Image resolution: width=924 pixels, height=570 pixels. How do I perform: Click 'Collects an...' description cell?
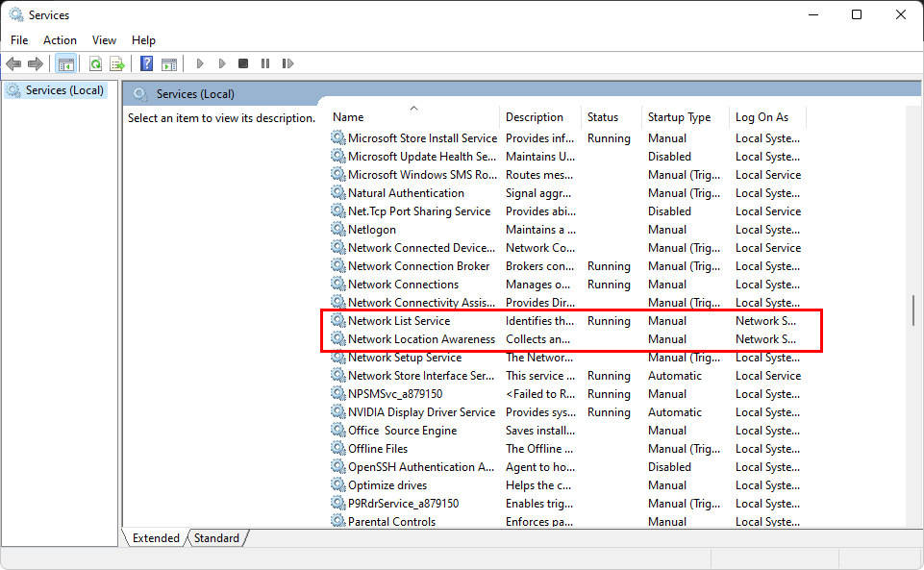pyautogui.click(x=537, y=338)
